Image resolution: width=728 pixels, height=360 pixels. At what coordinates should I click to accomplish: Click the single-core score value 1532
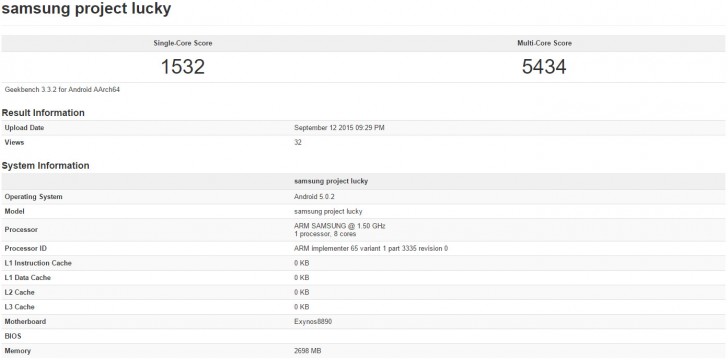tap(183, 67)
